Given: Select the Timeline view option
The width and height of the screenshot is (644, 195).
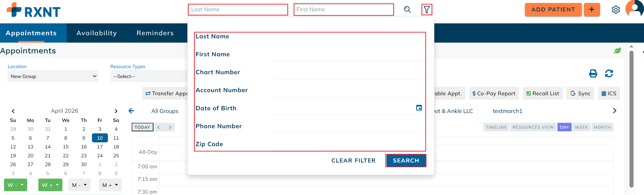Looking at the screenshot, I should coord(496,127).
